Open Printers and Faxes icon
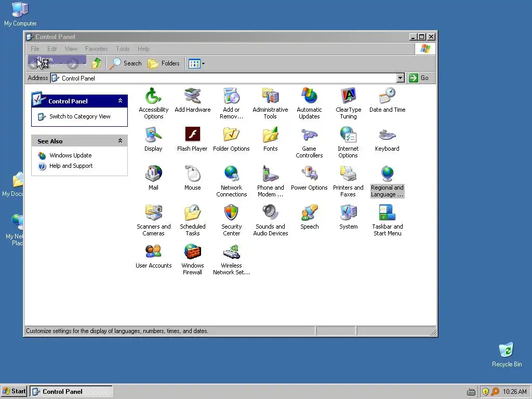This screenshot has height=399, width=532. click(x=348, y=181)
